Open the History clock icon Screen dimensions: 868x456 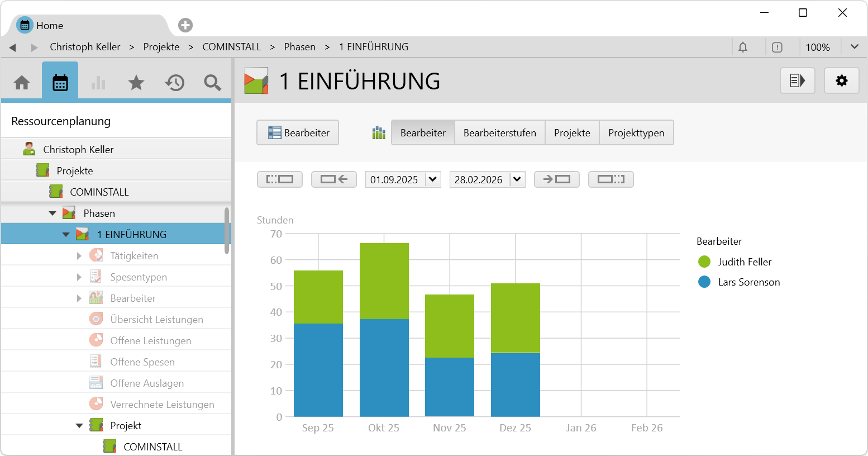point(174,83)
